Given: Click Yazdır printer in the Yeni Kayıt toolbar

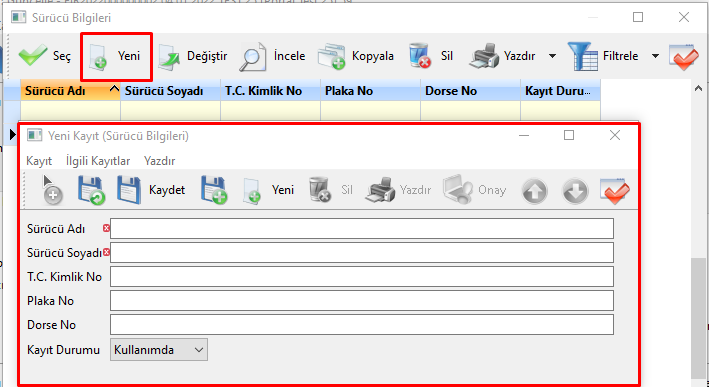Looking at the screenshot, I should tap(398, 190).
